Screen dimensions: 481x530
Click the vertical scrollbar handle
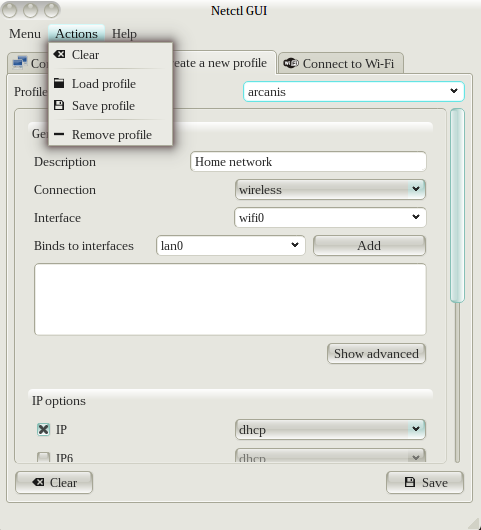tap(457, 205)
